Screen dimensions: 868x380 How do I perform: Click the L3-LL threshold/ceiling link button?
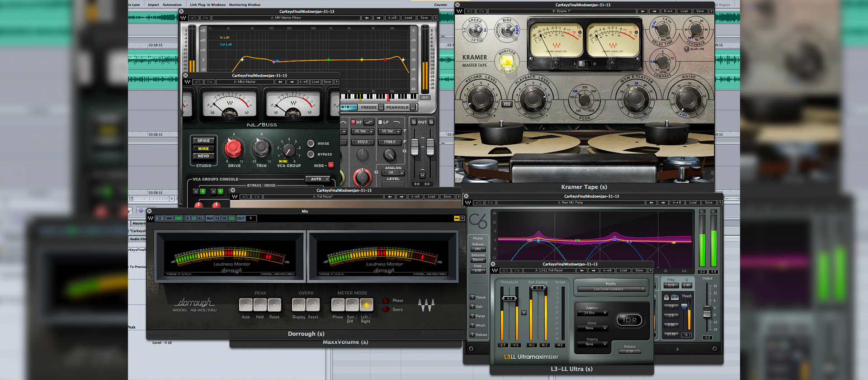tap(524, 313)
